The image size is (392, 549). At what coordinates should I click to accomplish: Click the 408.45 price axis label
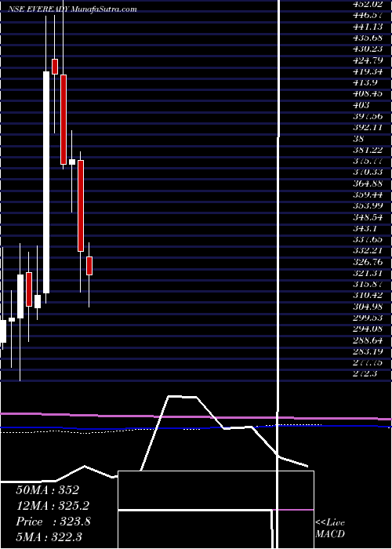(x=369, y=94)
